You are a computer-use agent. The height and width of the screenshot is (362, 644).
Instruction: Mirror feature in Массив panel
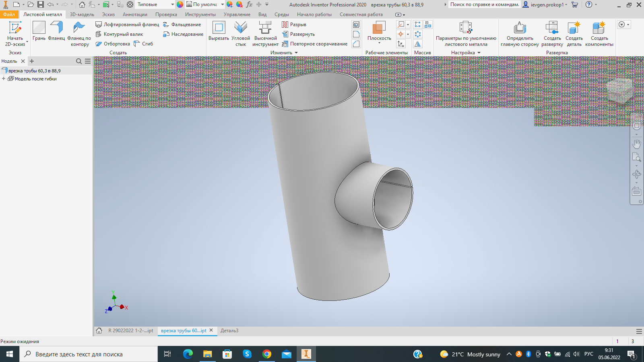(x=418, y=44)
